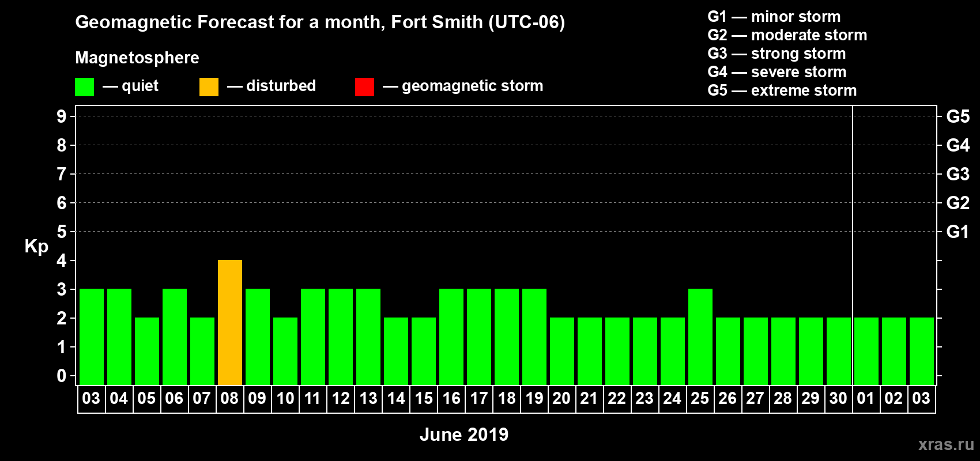Click date label 16 on the axis
This screenshot has width=980, height=461.
(451, 398)
